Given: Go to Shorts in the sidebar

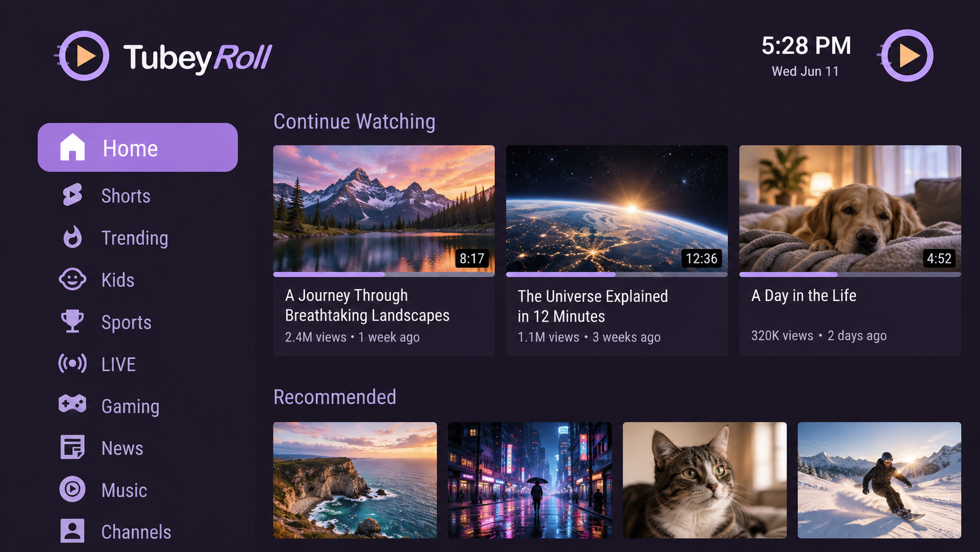Looking at the screenshot, I should (x=126, y=196).
